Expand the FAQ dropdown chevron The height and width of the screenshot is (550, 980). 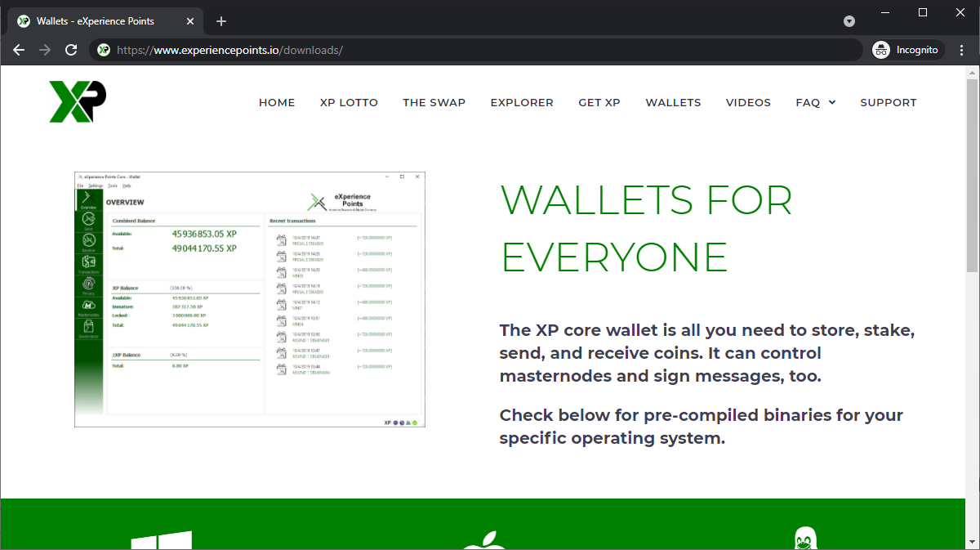pos(832,102)
